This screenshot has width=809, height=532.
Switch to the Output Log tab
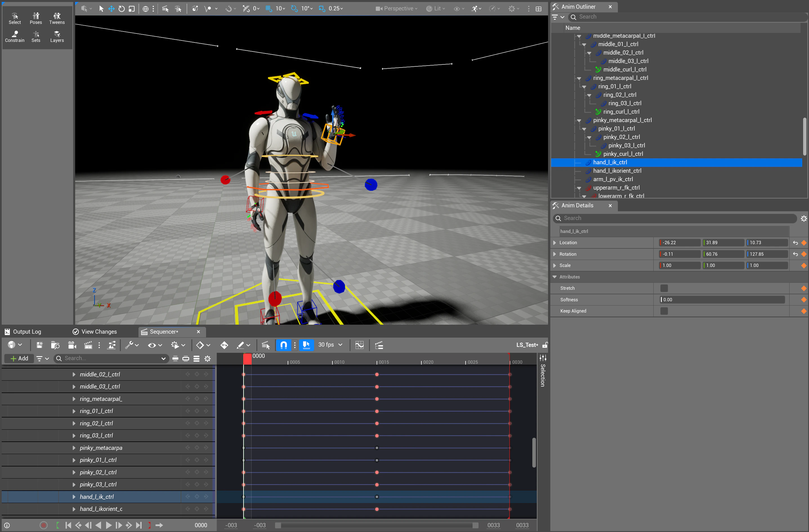(x=23, y=332)
